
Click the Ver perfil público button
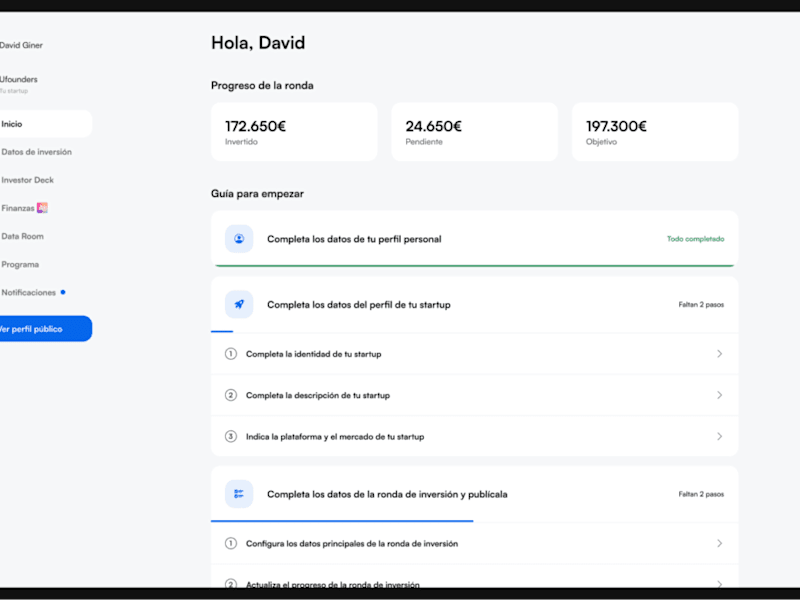point(45,329)
